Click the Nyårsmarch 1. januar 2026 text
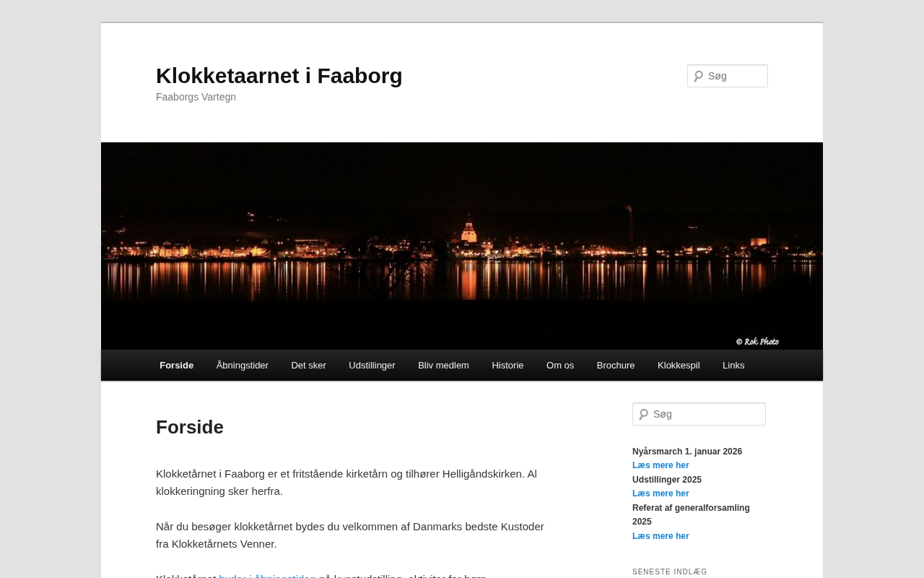Image resolution: width=924 pixels, height=578 pixels. [687, 452]
